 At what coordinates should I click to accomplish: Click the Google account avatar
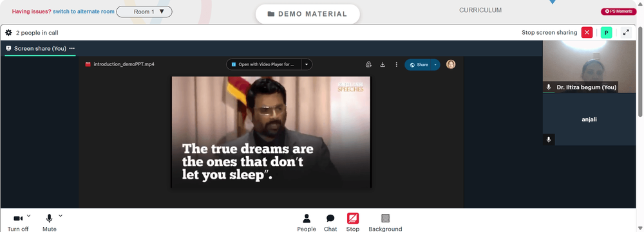(451, 64)
